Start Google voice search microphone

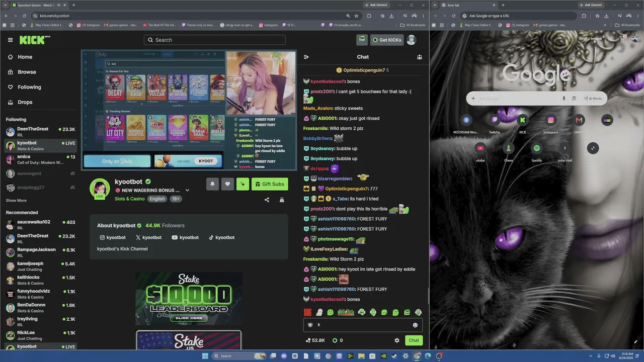pos(564,99)
